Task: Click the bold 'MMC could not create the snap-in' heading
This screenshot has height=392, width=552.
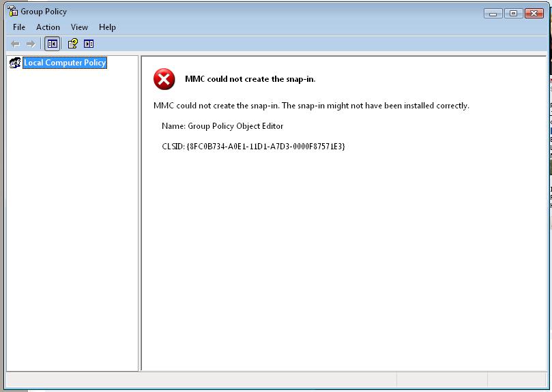Action: tap(250, 79)
